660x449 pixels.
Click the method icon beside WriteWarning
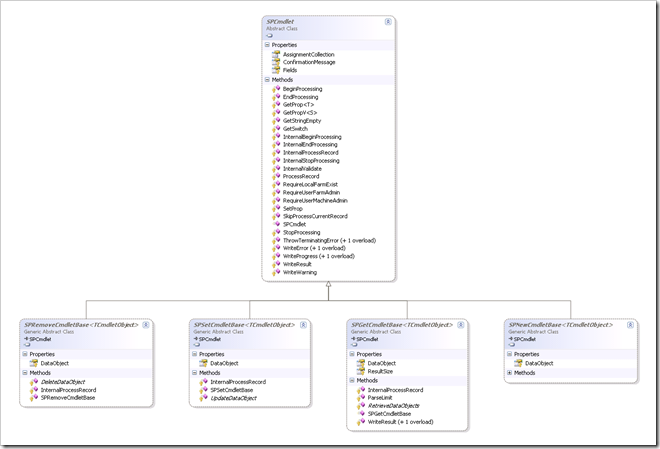pos(276,272)
